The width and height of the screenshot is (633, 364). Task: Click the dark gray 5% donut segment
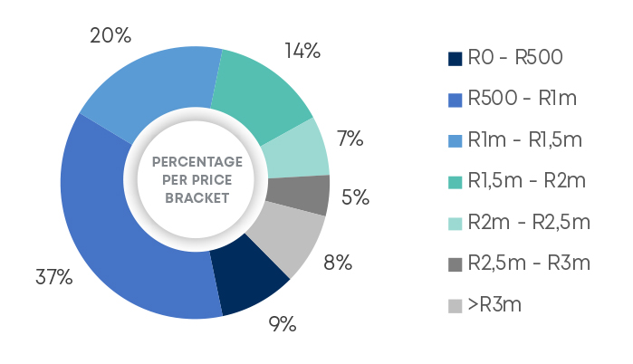pyautogui.click(x=306, y=195)
